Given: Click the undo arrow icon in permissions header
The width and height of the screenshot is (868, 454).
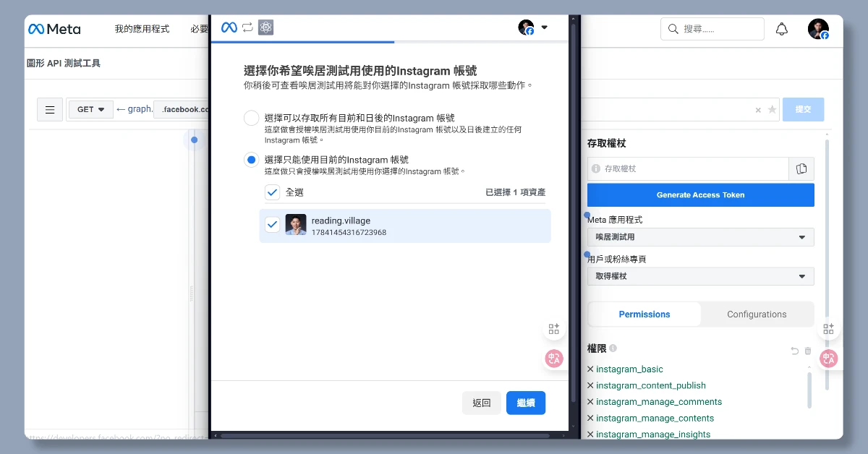Looking at the screenshot, I should pos(794,351).
